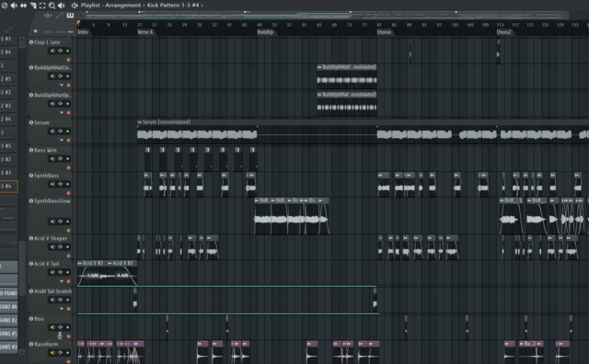Select the BuildUpHiHatClo track name
This screenshot has width=589, height=364.
[52, 68]
